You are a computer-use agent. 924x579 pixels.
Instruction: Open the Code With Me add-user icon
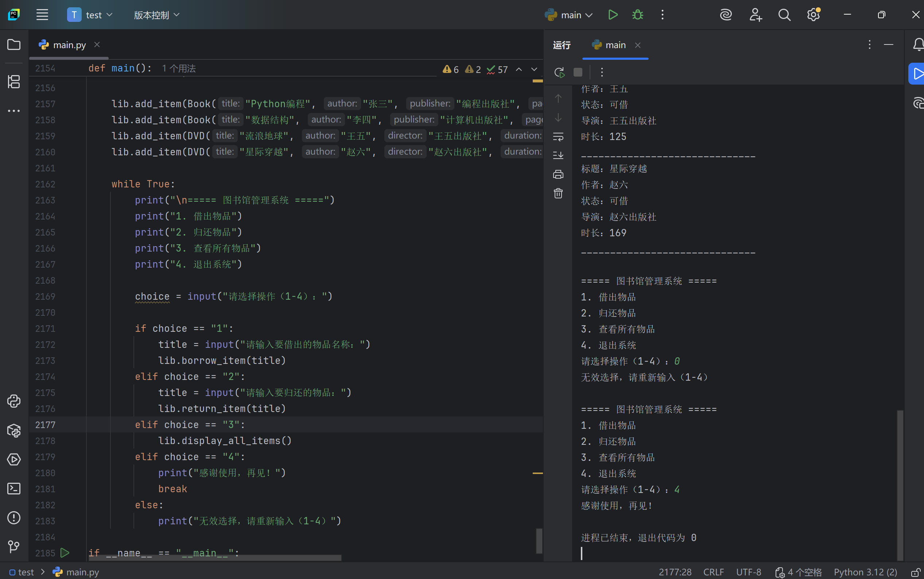pos(756,15)
